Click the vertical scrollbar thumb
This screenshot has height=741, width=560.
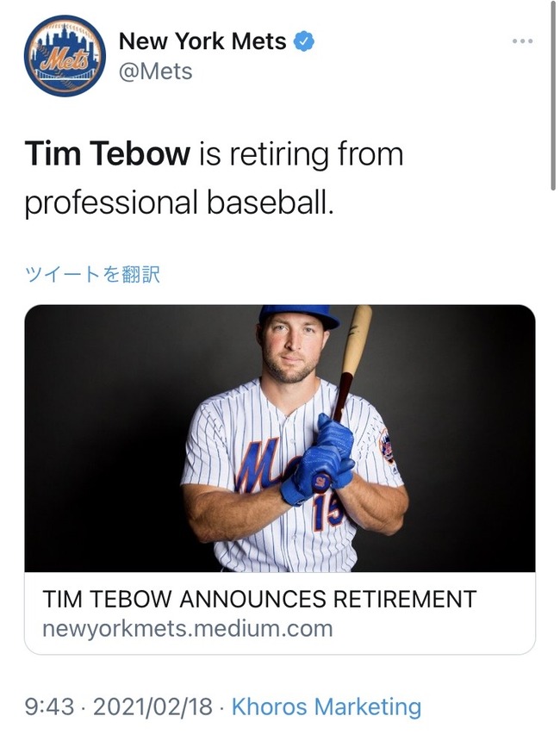click(553, 95)
